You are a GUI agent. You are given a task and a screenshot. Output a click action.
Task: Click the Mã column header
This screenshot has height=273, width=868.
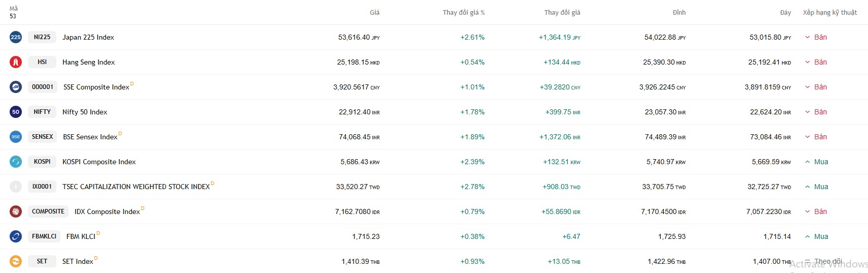tap(14, 9)
